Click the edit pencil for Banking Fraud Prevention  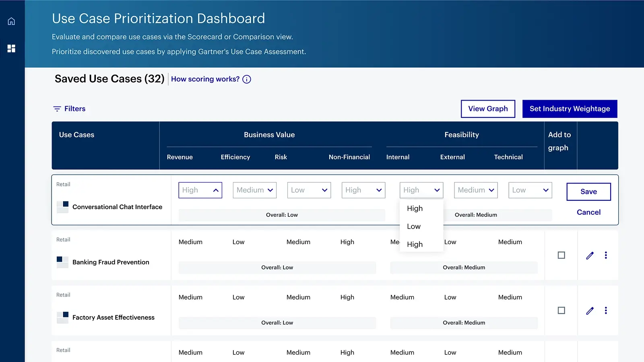coord(590,255)
